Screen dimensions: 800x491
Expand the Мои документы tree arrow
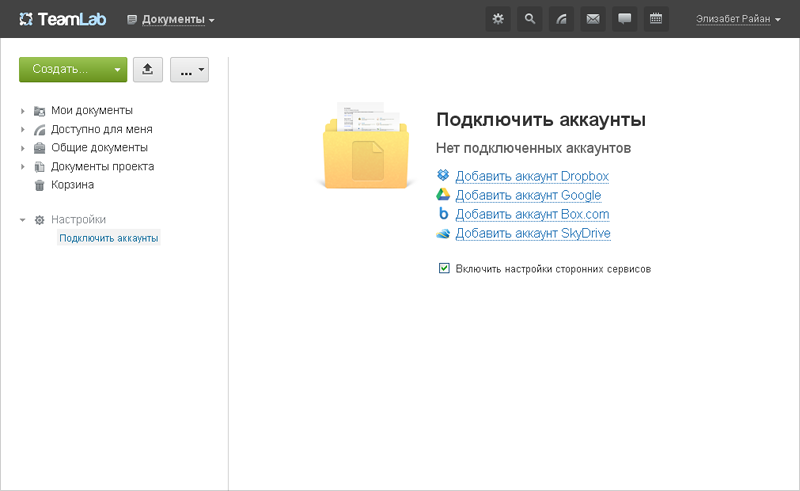(x=22, y=111)
